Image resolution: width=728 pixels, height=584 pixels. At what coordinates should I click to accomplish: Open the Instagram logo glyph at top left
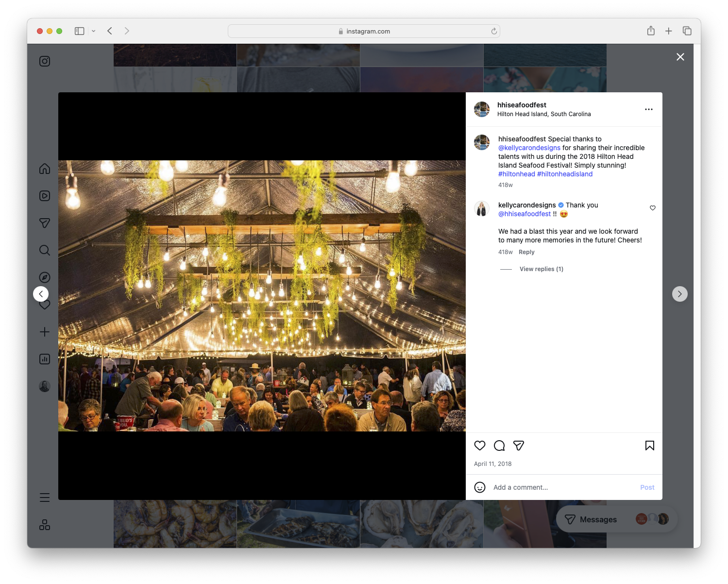click(44, 61)
